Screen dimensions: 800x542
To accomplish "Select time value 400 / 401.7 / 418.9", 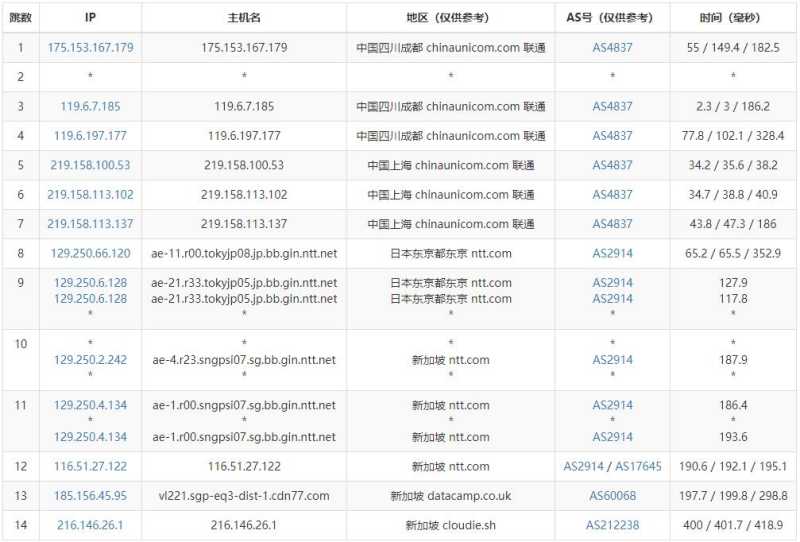I will (x=733, y=525).
